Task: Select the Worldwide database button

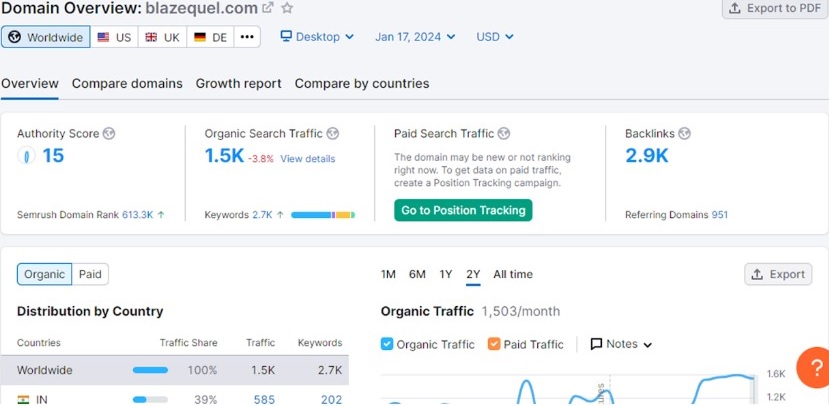Action: tap(45, 37)
